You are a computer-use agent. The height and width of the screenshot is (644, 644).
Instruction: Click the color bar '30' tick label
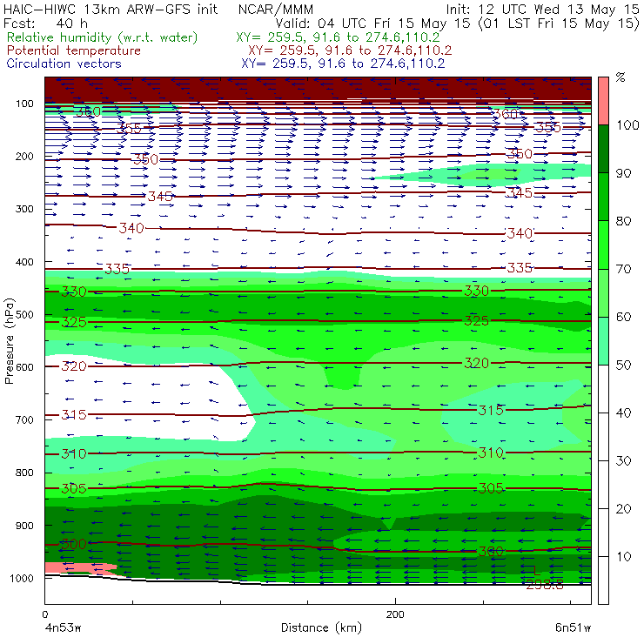623,461
